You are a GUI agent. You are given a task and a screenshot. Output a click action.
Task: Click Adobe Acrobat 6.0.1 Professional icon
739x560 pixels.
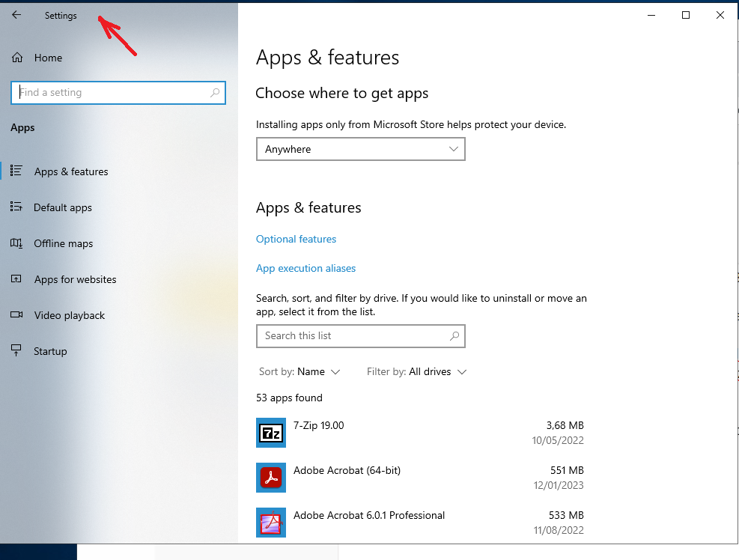click(270, 522)
